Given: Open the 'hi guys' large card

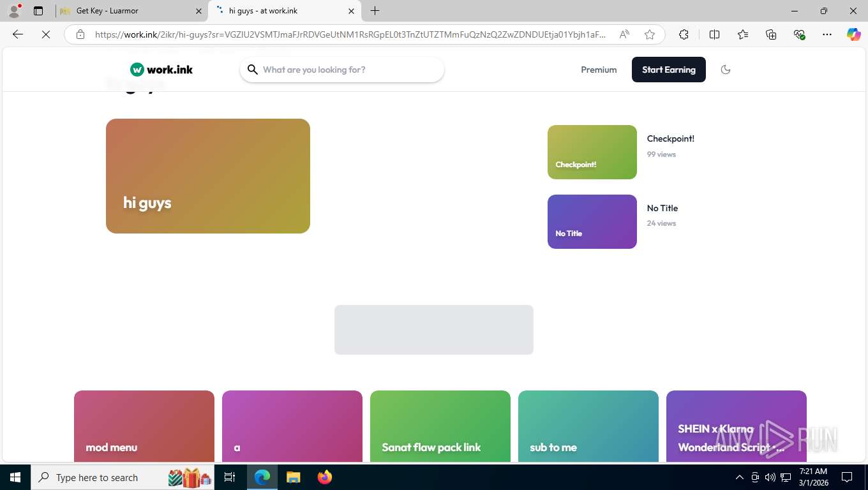Looking at the screenshot, I should pyautogui.click(x=208, y=176).
